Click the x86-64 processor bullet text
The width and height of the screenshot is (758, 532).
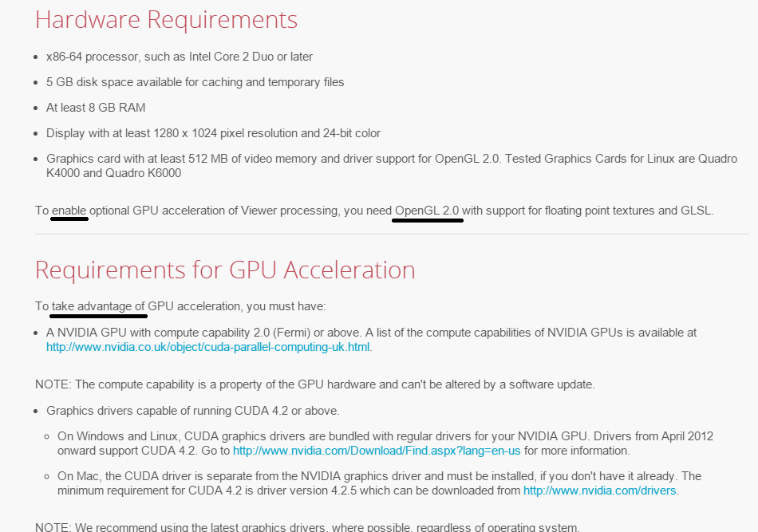coord(180,57)
